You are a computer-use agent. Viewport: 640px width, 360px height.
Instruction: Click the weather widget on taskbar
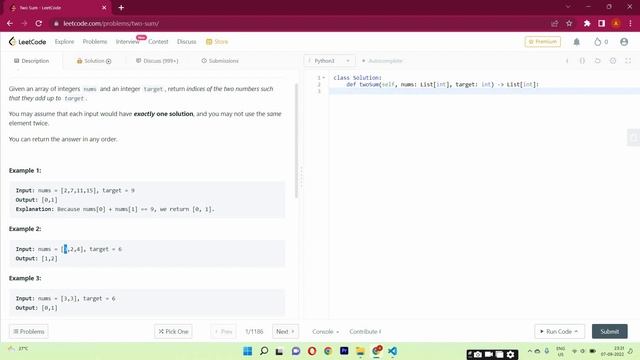click(18, 349)
